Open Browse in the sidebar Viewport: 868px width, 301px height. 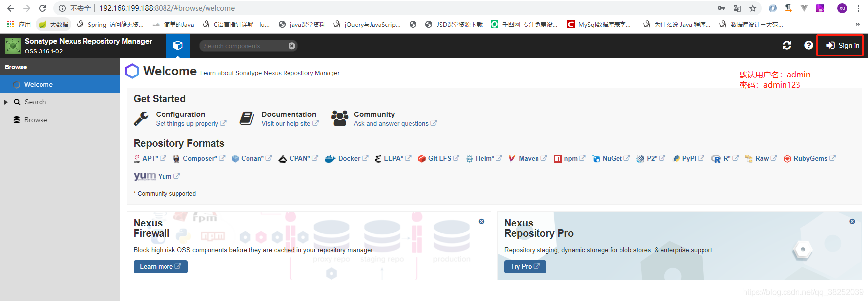[36, 120]
